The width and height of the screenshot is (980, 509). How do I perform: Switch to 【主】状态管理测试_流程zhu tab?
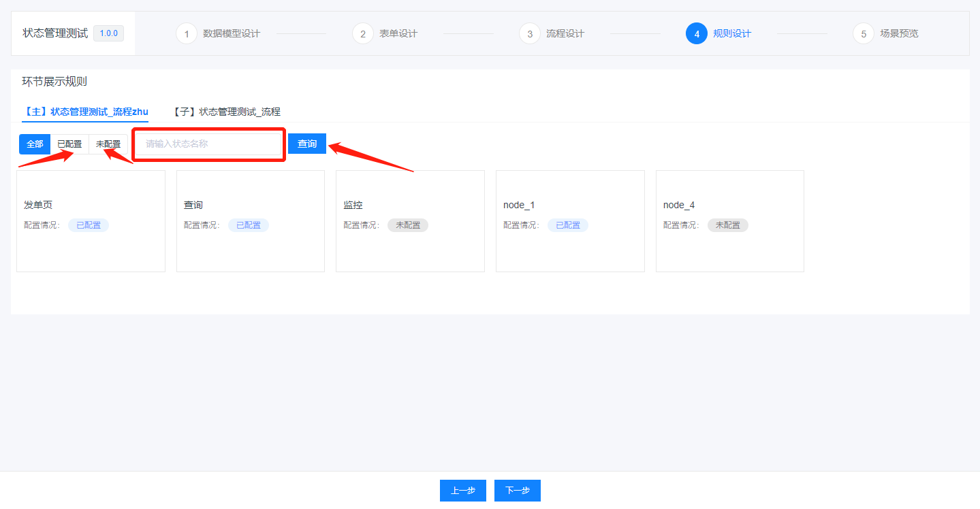point(85,112)
